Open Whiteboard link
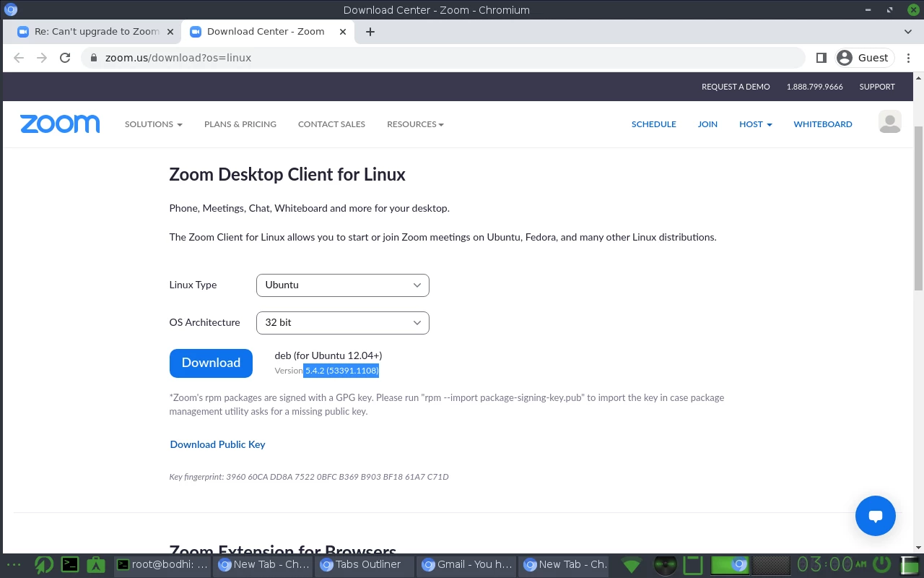Screen dimensions: 924x578 tap(823, 124)
